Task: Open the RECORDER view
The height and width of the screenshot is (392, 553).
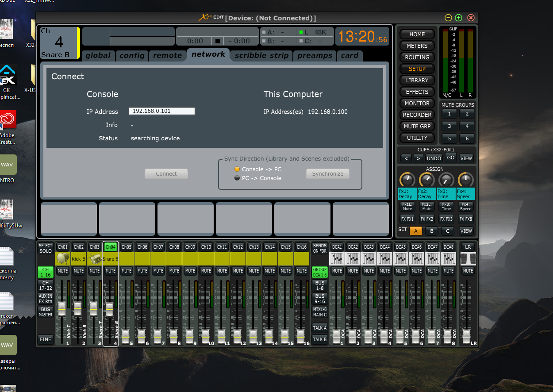Action: click(417, 115)
